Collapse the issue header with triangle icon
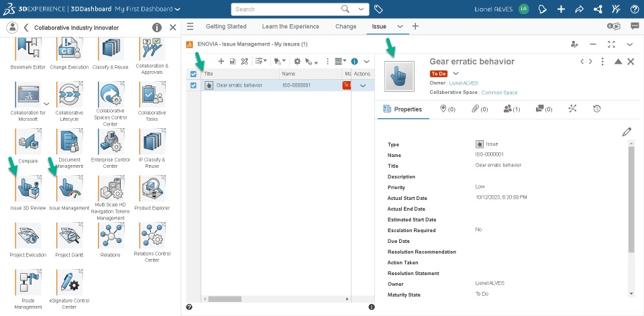644x316 pixels. (x=618, y=62)
